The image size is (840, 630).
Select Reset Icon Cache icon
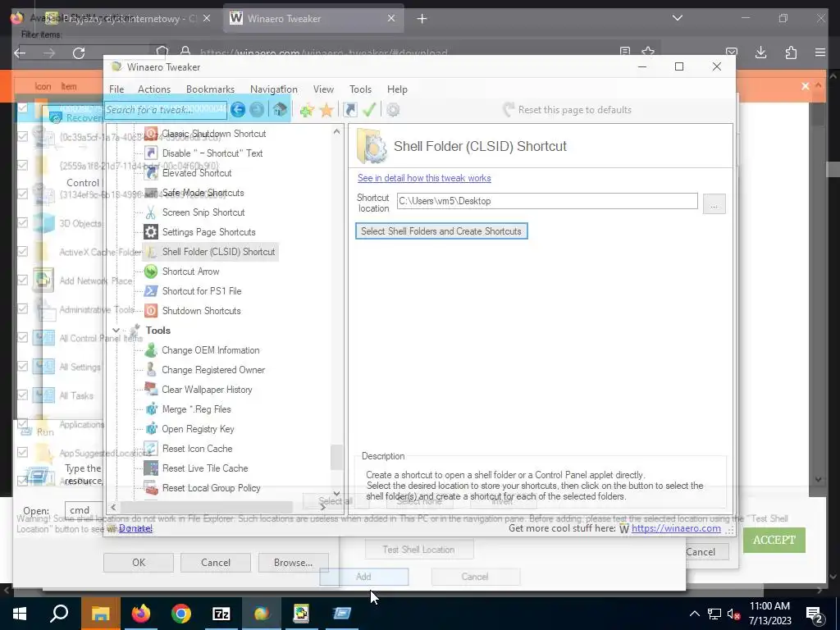tap(151, 449)
